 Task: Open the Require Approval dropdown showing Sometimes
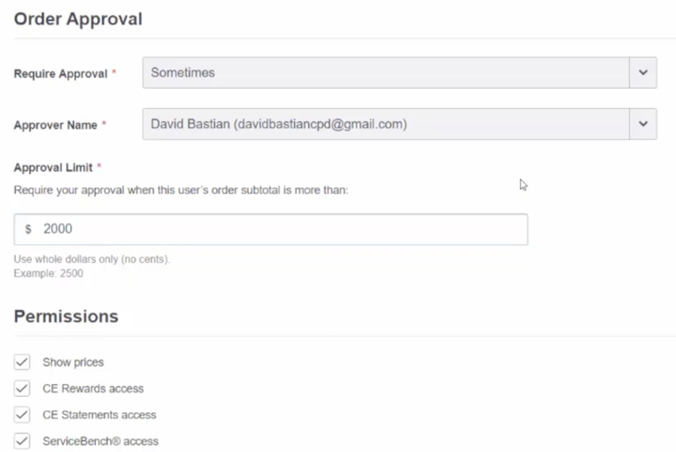400,72
